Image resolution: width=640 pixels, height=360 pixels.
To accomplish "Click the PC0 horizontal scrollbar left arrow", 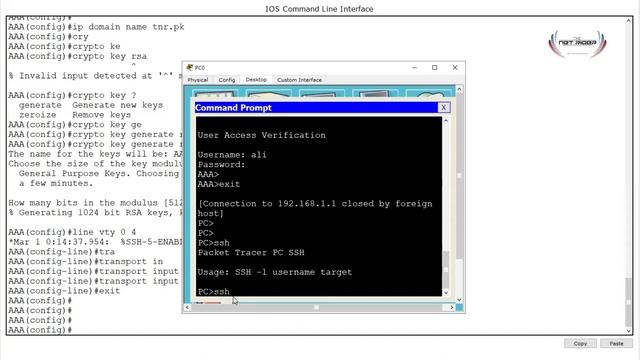I will pos(187,307).
